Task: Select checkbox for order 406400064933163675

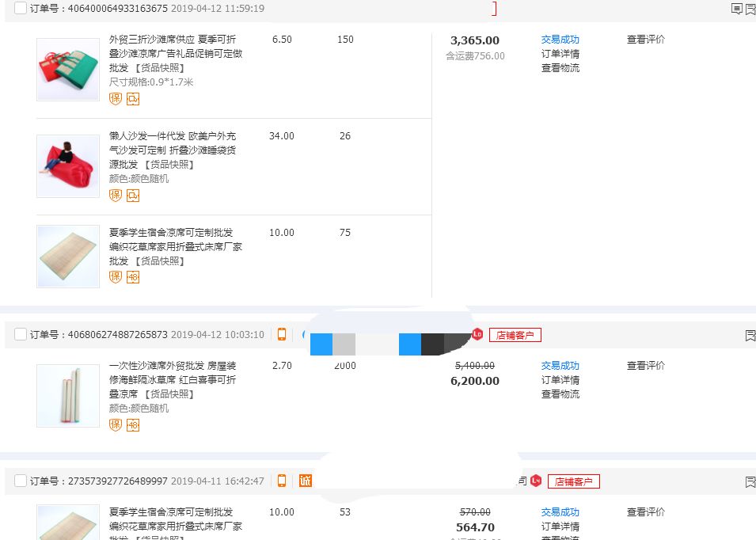Action: tap(21, 9)
